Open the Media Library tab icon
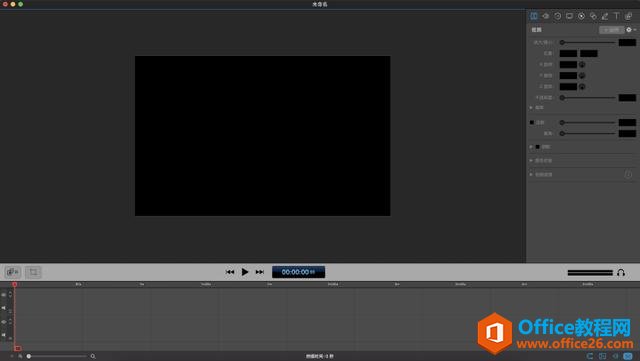This screenshot has height=361, width=640. pos(629,16)
